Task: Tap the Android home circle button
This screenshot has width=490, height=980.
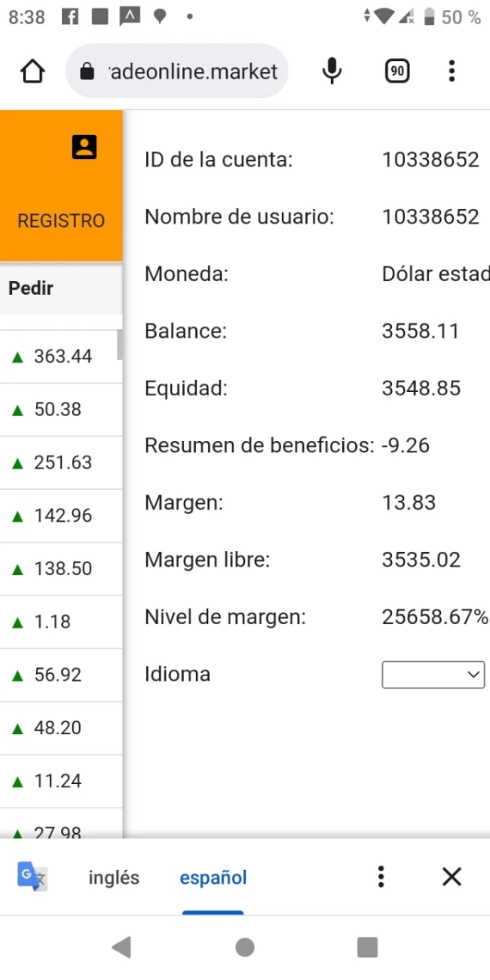Action: [x=244, y=947]
